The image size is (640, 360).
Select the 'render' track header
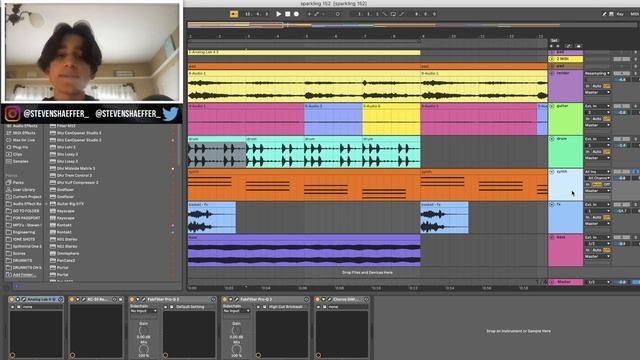coord(565,86)
